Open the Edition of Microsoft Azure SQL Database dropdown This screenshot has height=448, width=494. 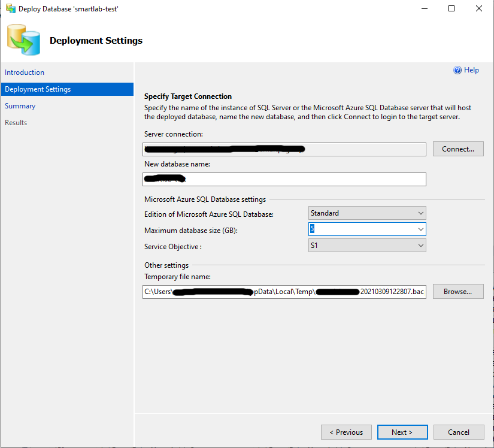[x=419, y=213]
